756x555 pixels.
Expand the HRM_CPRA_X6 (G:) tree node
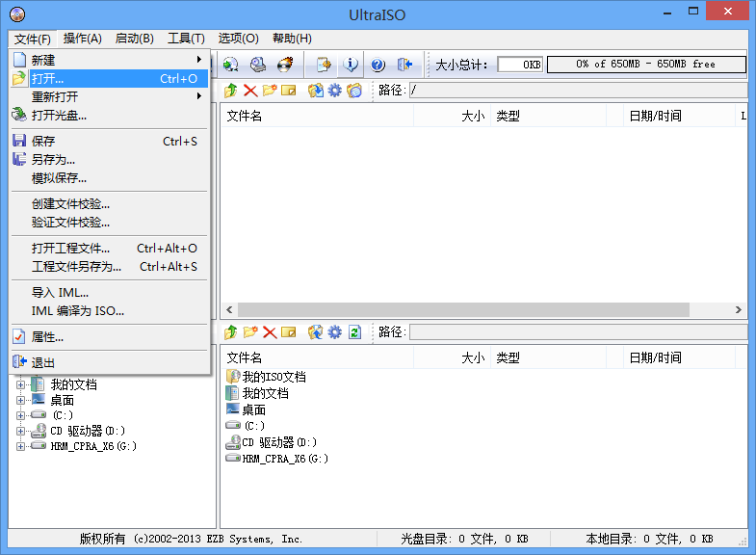coord(20,446)
